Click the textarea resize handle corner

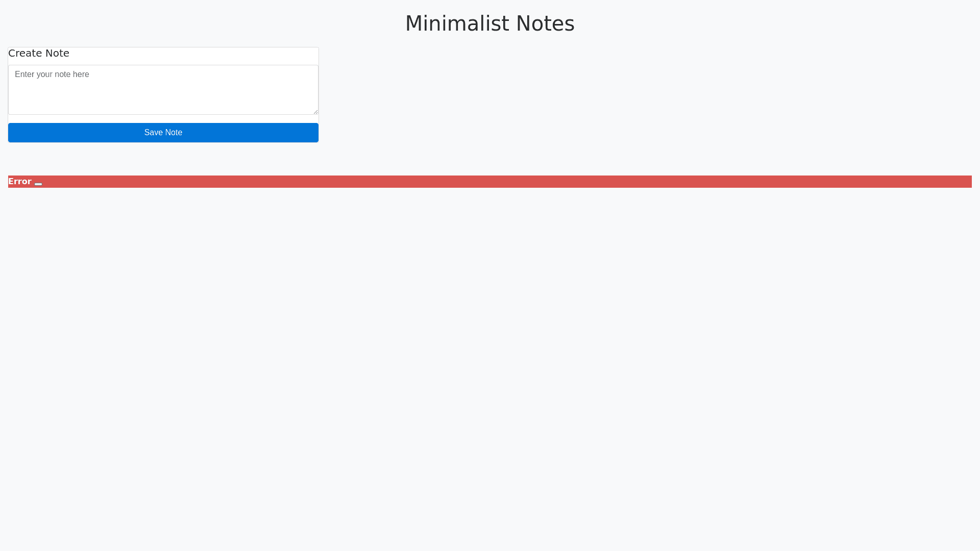315,112
